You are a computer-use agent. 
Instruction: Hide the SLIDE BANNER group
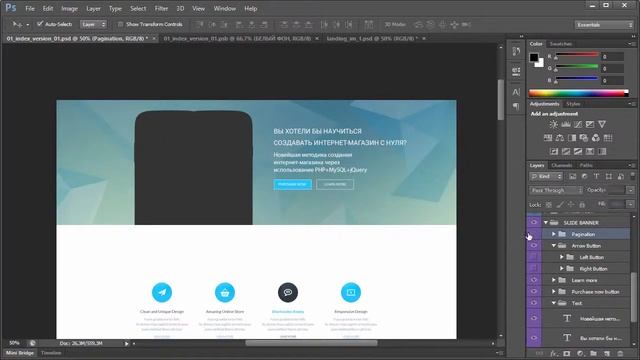pyautogui.click(x=533, y=222)
